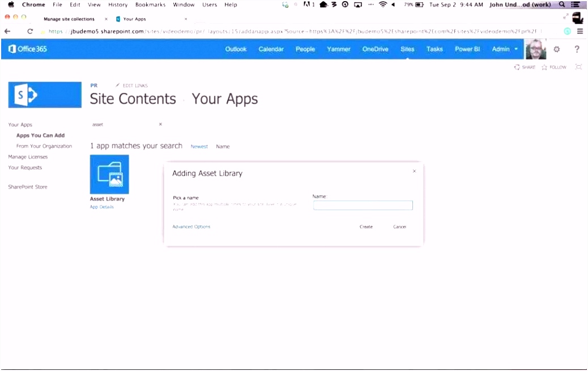Open the help question mark icon
This screenshot has height=371, width=588.
[577, 49]
